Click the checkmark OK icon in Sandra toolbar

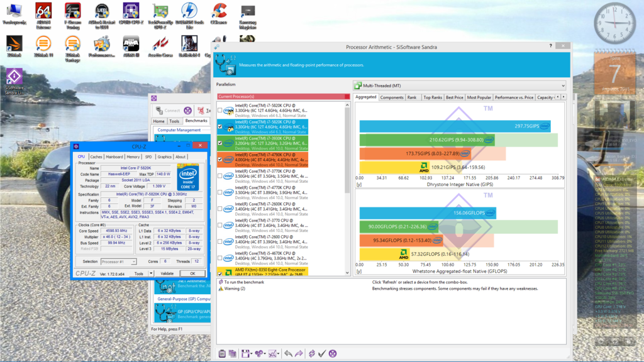322,353
